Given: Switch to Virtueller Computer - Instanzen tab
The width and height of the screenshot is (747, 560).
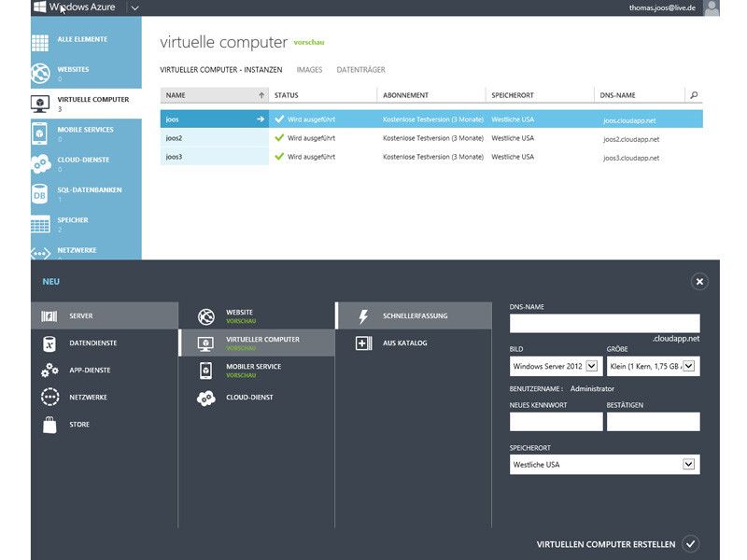Looking at the screenshot, I should point(221,69).
